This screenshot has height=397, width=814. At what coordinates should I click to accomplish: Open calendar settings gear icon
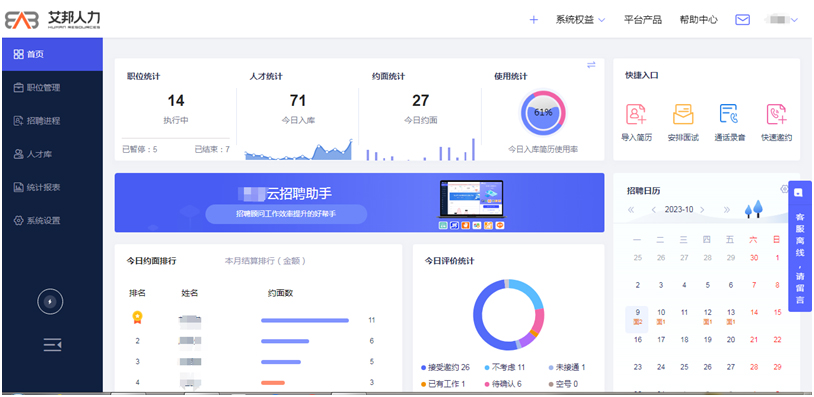(784, 189)
